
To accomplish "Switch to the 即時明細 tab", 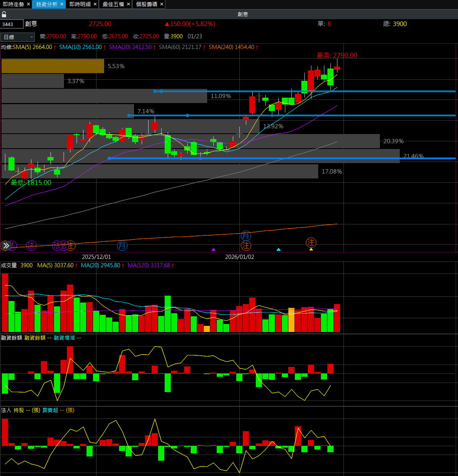I will (x=80, y=4).
